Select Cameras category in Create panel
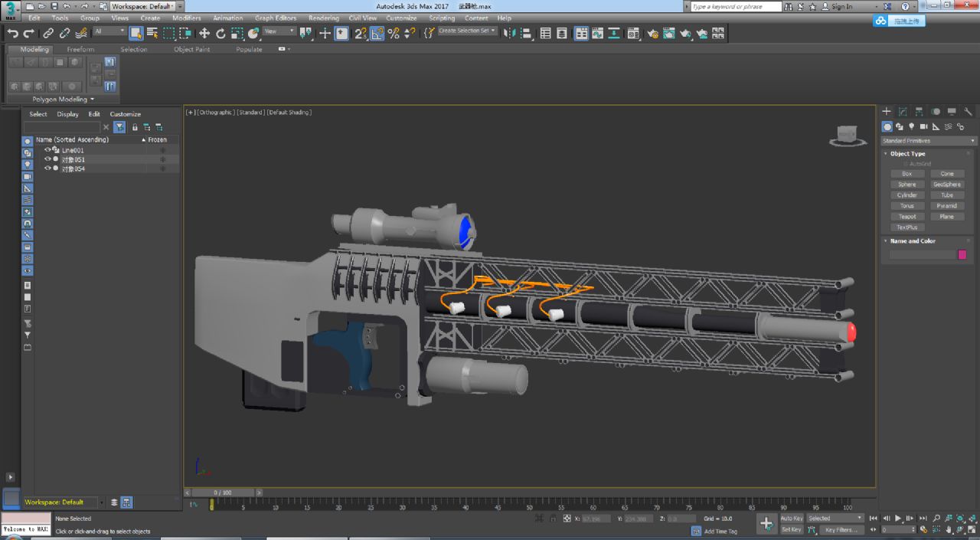The image size is (980, 540). click(x=924, y=126)
